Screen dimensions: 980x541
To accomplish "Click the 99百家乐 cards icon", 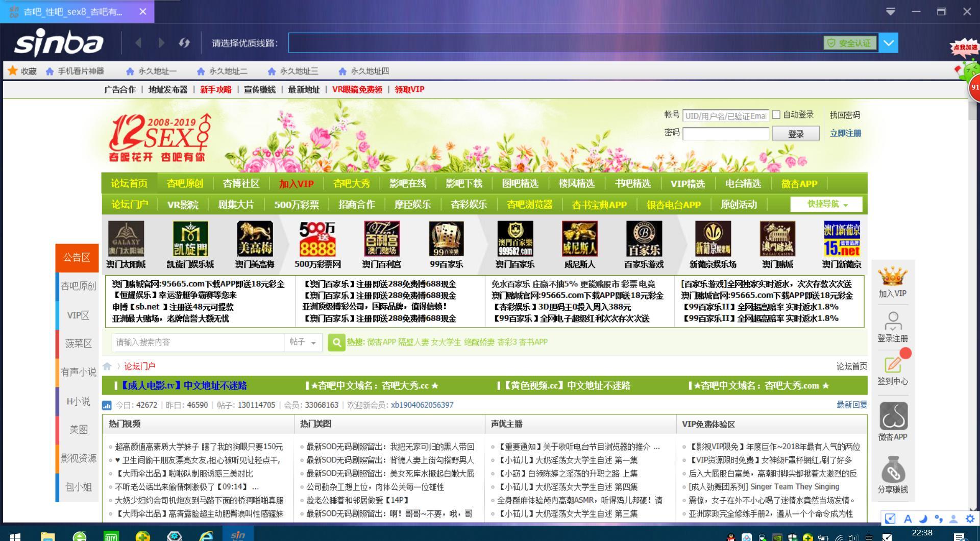I will point(446,239).
